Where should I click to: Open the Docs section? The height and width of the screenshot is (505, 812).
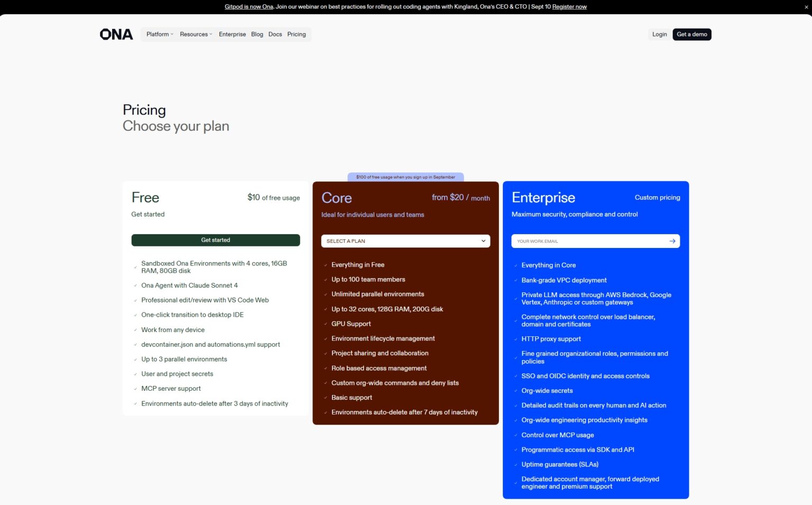pyautogui.click(x=275, y=34)
